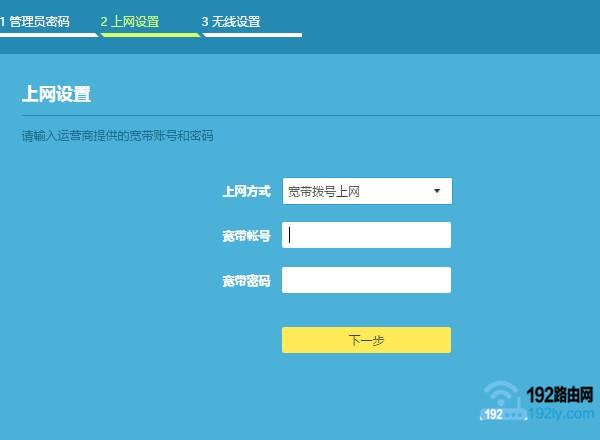
Task: Click the 宽带密码 field label
Action: pyautogui.click(x=246, y=281)
